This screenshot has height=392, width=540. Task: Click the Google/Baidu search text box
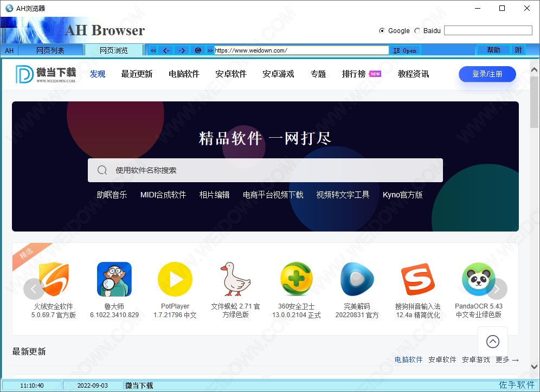tap(488, 30)
